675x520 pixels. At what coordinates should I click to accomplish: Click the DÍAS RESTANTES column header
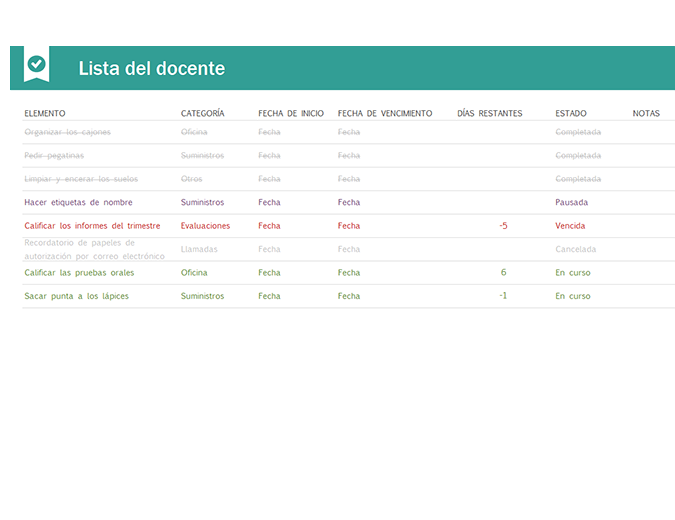pos(490,113)
